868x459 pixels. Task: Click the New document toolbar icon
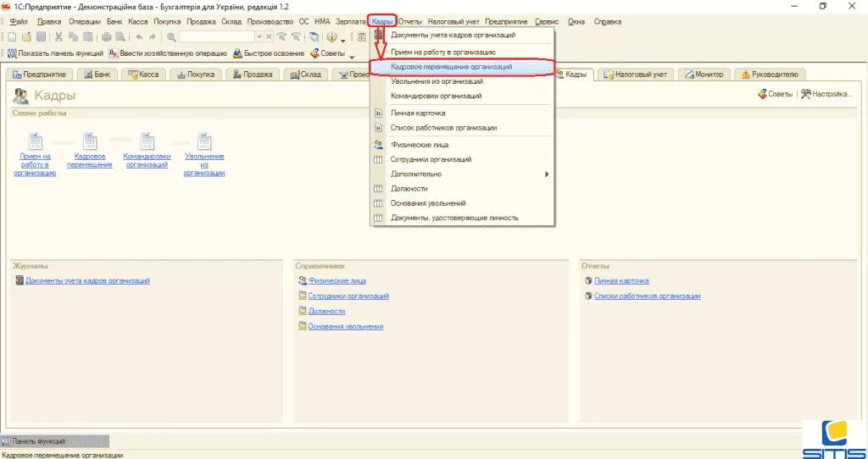click(x=12, y=37)
